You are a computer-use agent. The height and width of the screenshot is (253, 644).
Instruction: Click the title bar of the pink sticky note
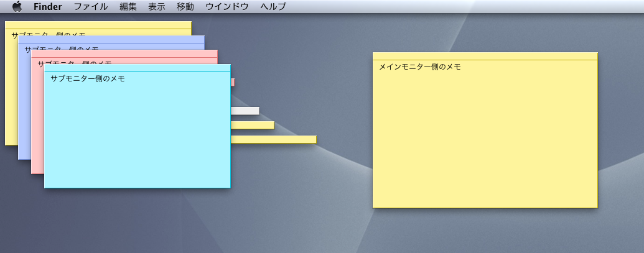[x=124, y=53]
